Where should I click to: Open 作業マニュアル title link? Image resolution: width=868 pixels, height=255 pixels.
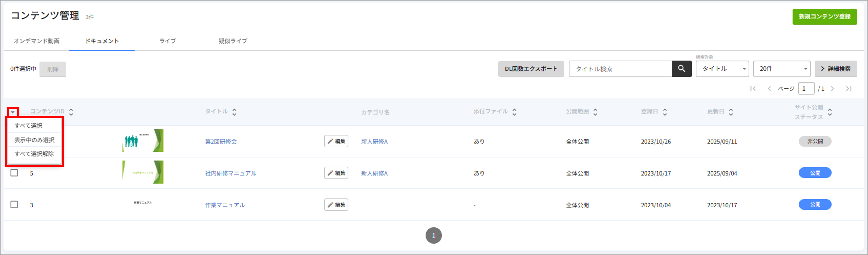click(x=225, y=205)
